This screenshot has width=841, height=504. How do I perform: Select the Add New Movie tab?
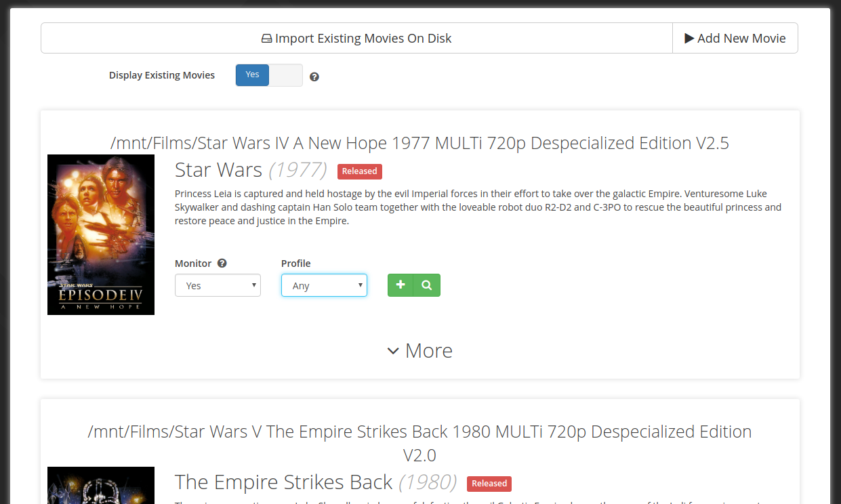[735, 38]
